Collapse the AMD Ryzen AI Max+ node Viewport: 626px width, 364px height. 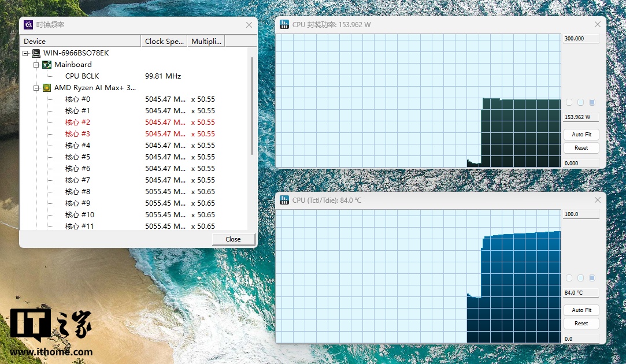coord(36,88)
